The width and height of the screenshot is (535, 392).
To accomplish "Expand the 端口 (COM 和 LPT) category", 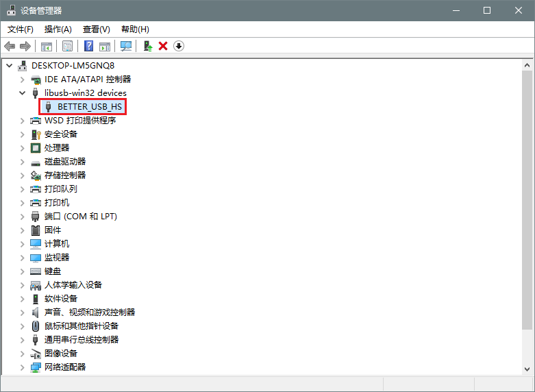I will (23, 217).
